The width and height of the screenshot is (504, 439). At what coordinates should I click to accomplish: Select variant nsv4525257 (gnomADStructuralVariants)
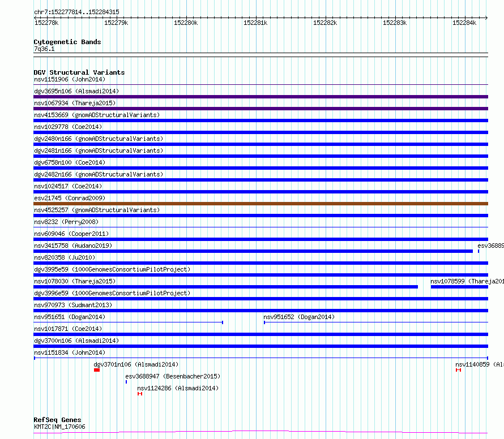coord(97,210)
